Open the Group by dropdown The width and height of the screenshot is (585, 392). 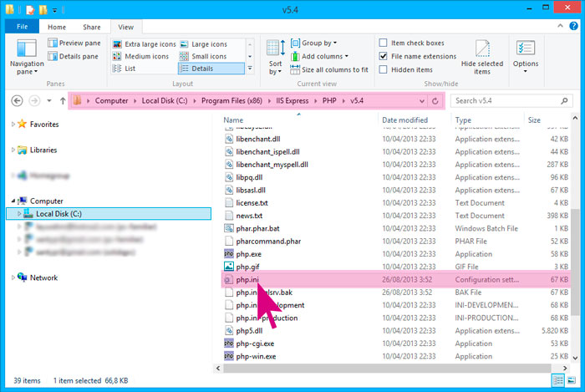(x=318, y=43)
